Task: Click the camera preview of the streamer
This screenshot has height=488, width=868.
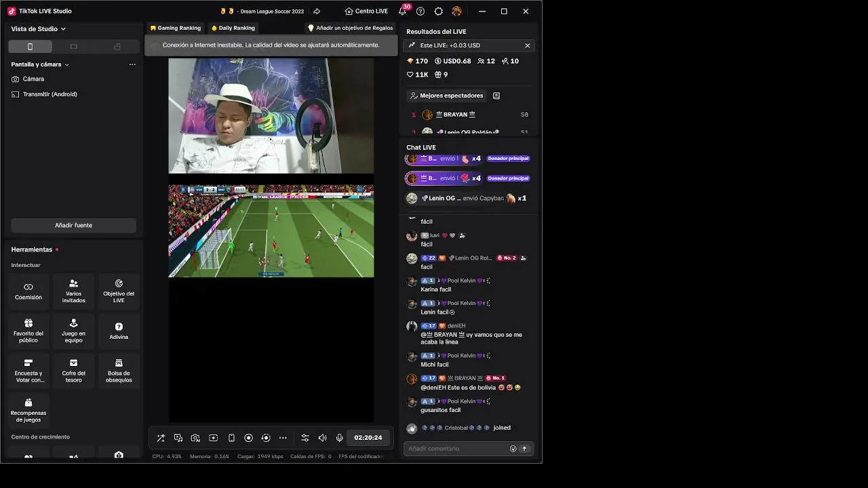Action: click(x=271, y=116)
